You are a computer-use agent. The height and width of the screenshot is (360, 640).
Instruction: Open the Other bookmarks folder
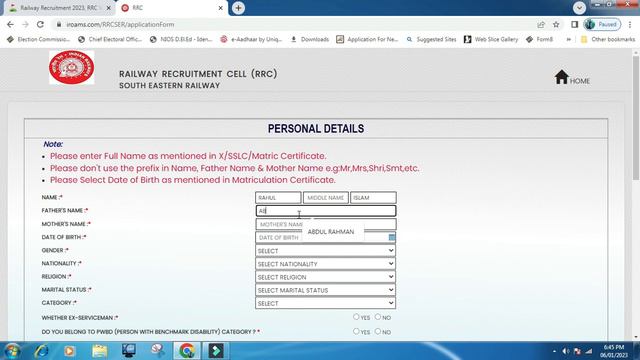pyautogui.click(x=608, y=39)
